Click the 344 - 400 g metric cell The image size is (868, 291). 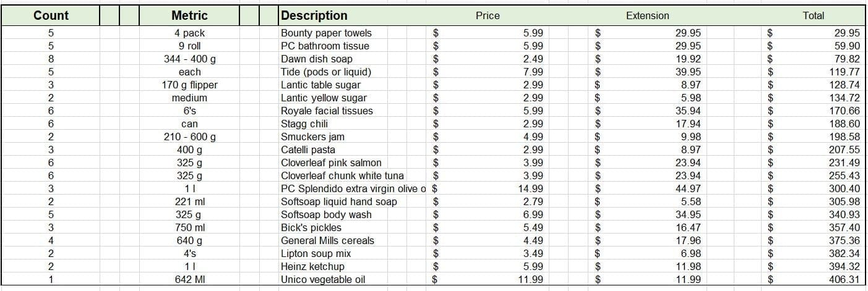click(189, 59)
